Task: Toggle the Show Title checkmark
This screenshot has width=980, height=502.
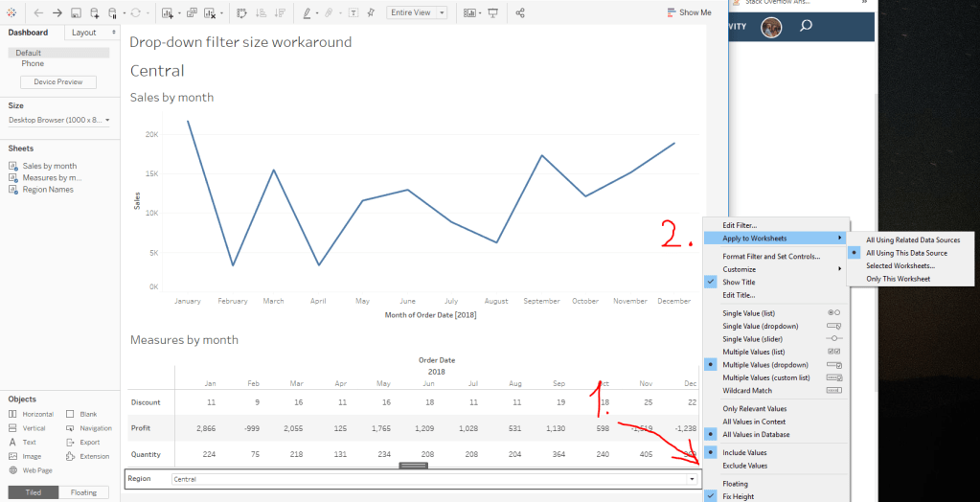Action: pyautogui.click(x=710, y=283)
